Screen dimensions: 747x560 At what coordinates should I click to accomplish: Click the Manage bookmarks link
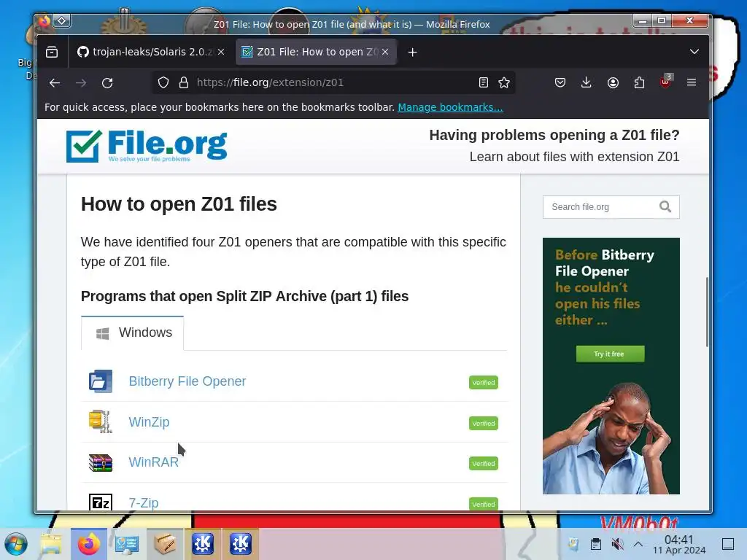tap(450, 107)
